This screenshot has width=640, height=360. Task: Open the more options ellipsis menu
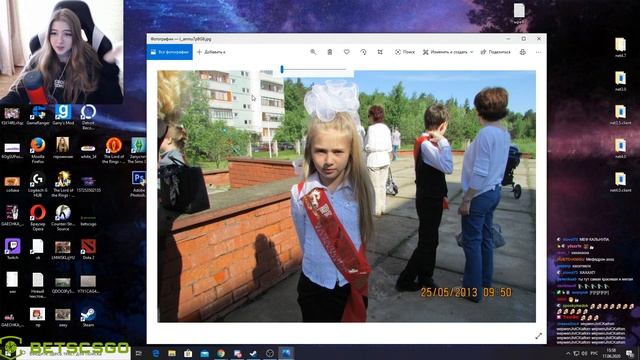(538, 52)
